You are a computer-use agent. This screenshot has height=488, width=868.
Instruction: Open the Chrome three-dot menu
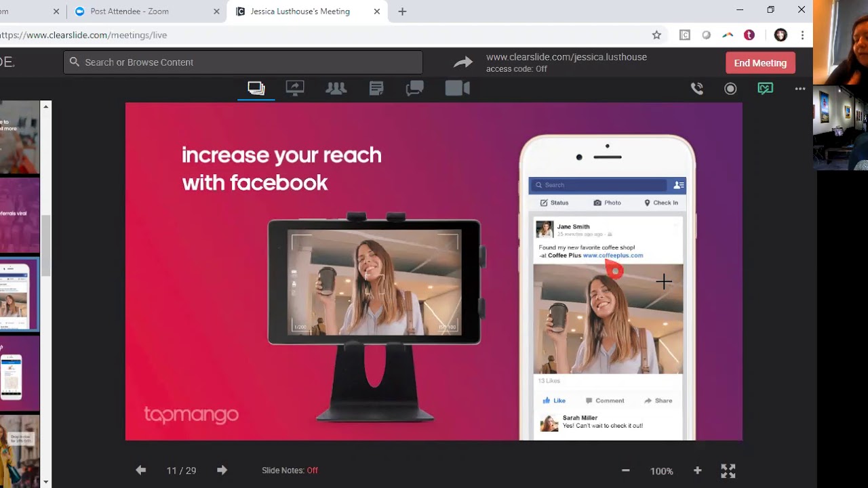pos(802,35)
